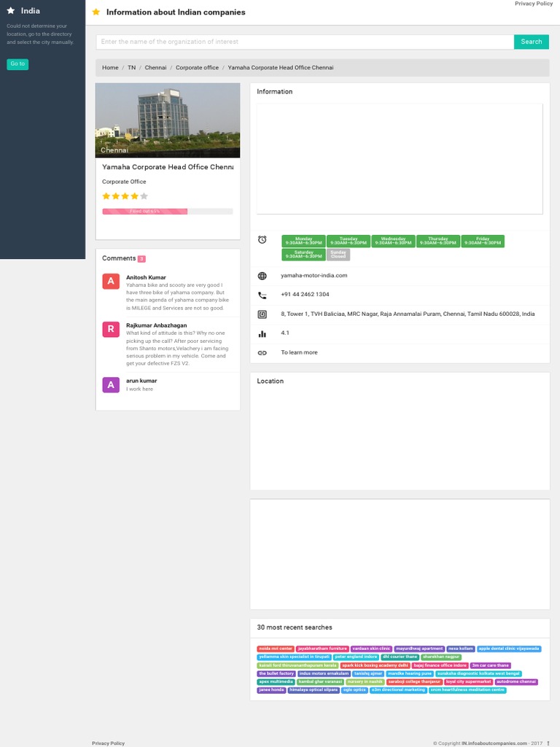
Task: Click phone number +91 44 2462 1304
Action: point(305,295)
